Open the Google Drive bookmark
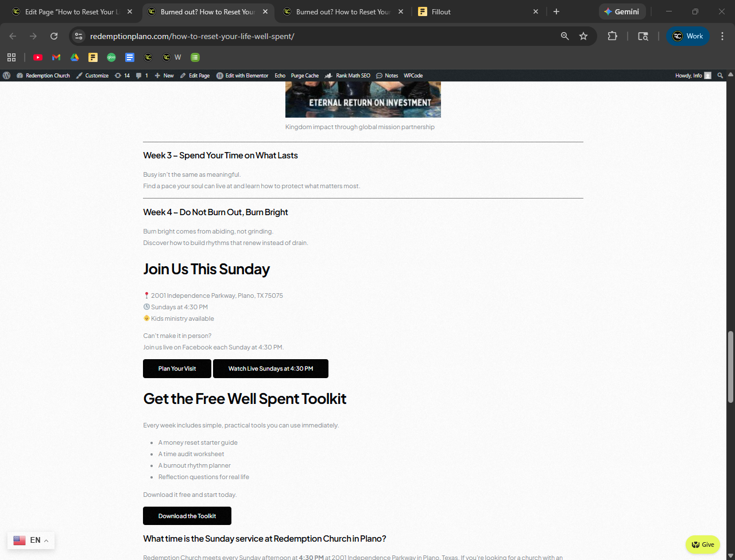Image resolution: width=735 pixels, height=560 pixels. [75, 57]
